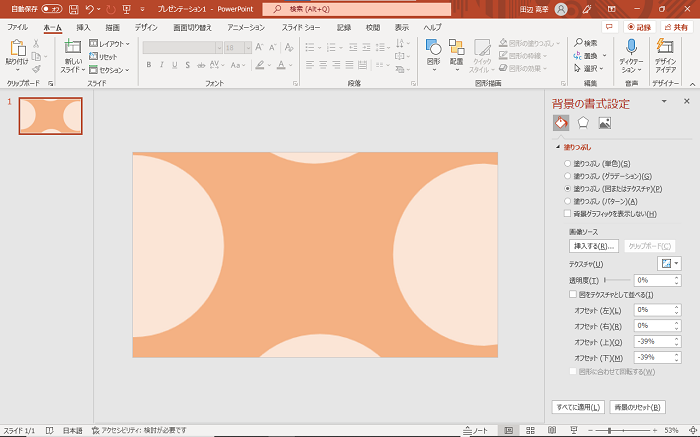
Task: Switch to the Insert (挿入) ribbon tab
Action: pyautogui.click(x=83, y=27)
